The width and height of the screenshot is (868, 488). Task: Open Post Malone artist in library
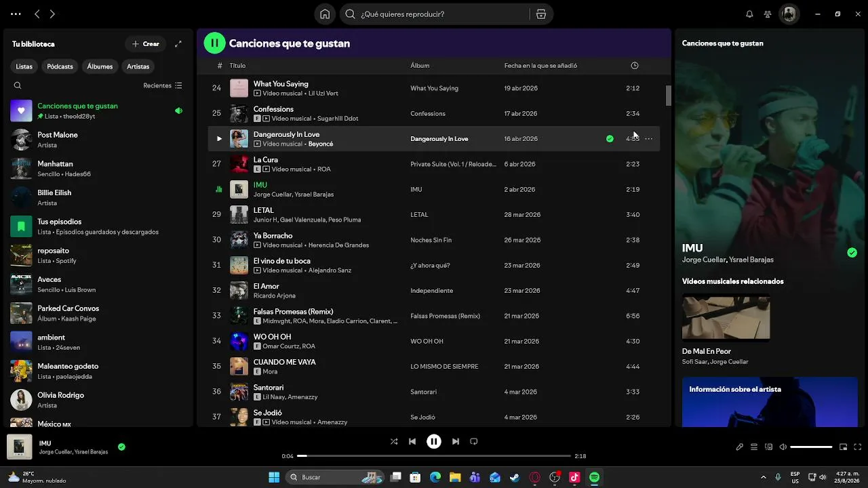coord(98,140)
